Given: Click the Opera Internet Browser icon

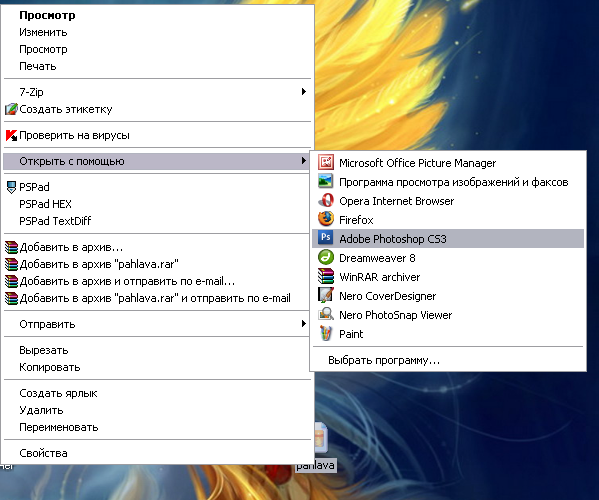Looking at the screenshot, I should coord(326,200).
